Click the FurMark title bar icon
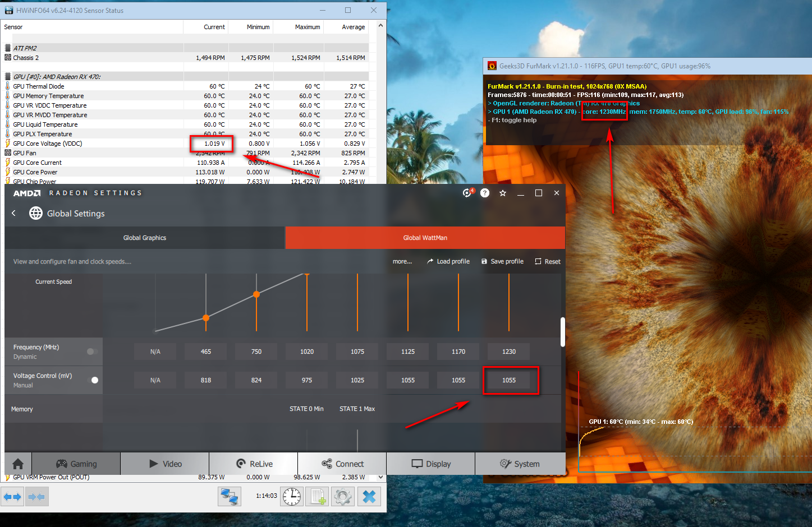The height and width of the screenshot is (527, 812). 492,66
